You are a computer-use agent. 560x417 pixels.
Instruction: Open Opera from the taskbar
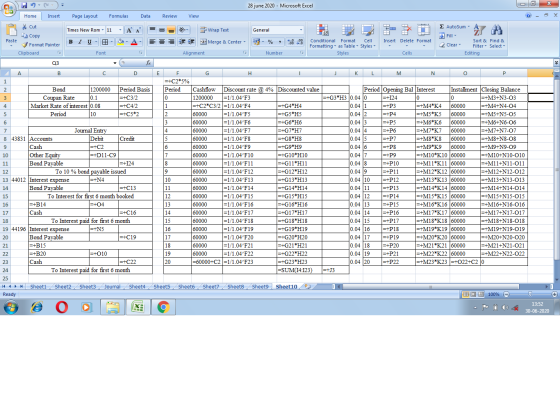(62, 307)
